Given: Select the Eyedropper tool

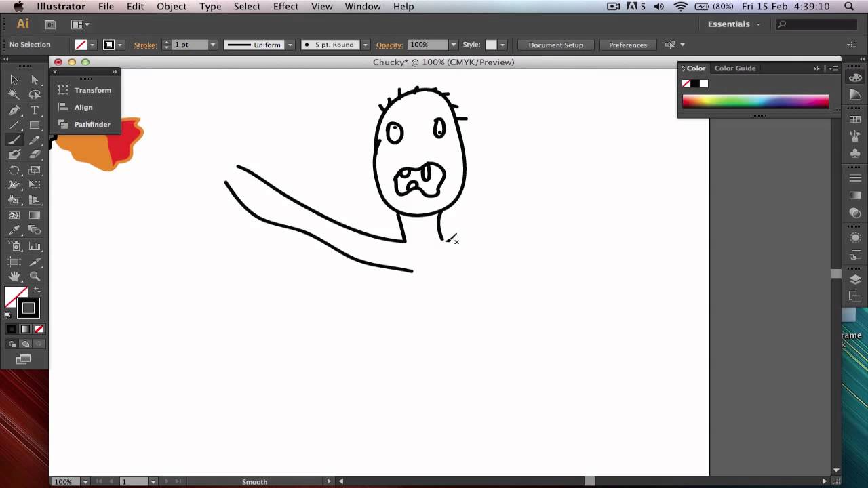Looking at the screenshot, I should tap(14, 230).
